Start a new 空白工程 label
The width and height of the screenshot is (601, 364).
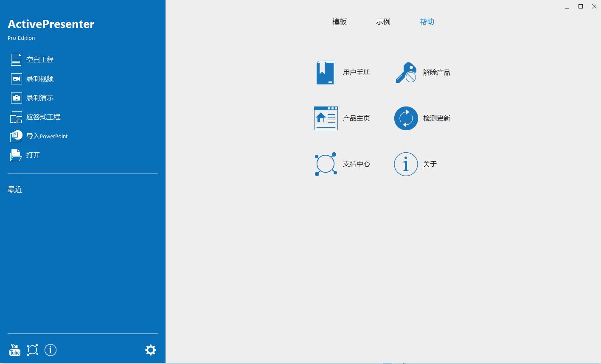pos(40,60)
